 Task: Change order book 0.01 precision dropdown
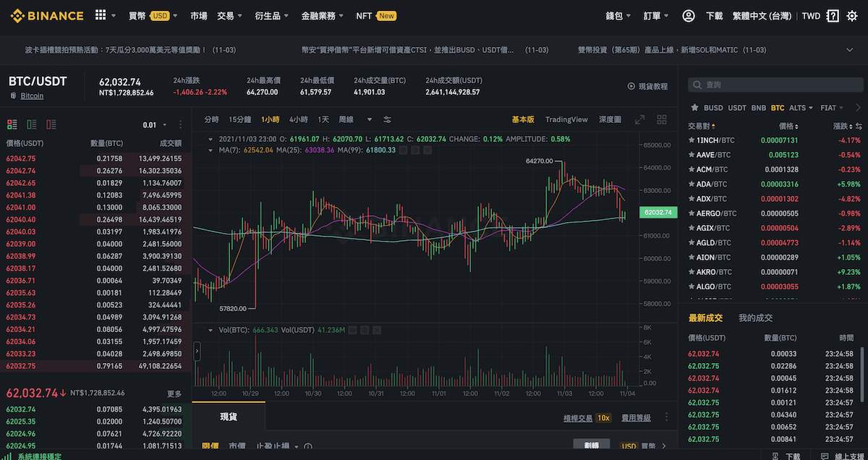point(155,125)
